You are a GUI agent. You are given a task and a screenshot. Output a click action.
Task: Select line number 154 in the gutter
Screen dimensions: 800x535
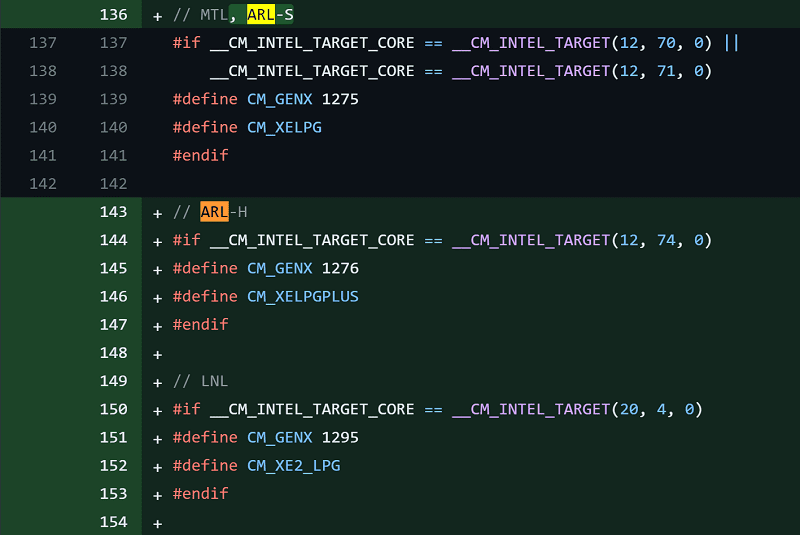tap(113, 522)
